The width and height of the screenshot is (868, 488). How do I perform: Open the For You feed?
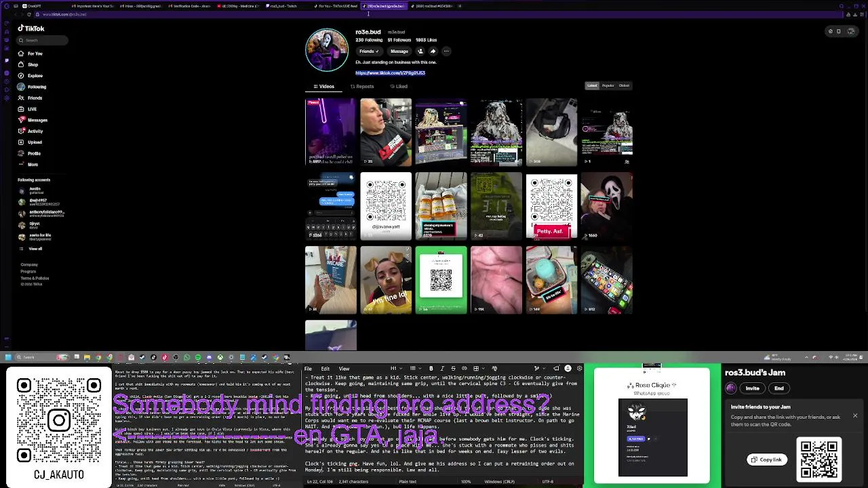click(x=31, y=54)
